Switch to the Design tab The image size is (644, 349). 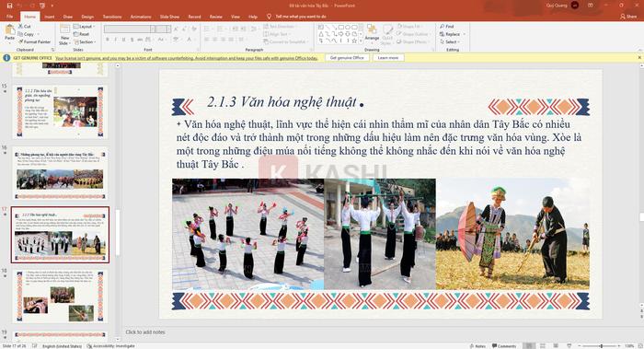pos(87,17)
